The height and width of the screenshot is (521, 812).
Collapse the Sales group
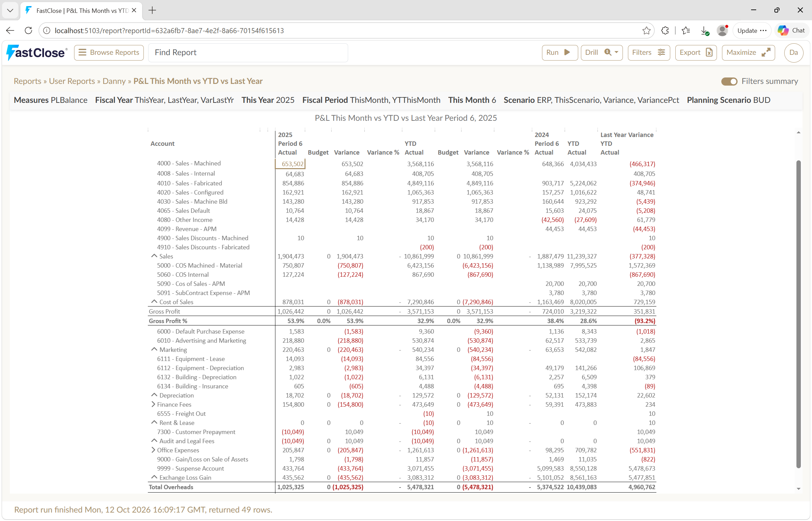pos(154,256)
